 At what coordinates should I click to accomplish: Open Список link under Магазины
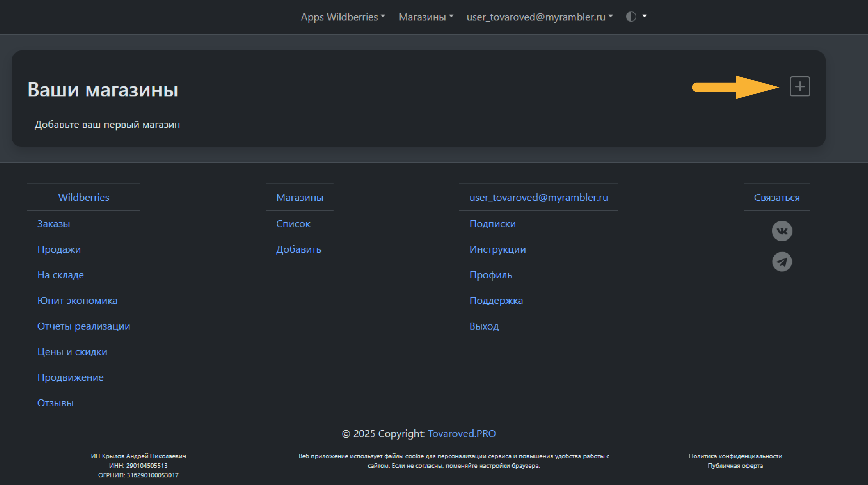293,224
